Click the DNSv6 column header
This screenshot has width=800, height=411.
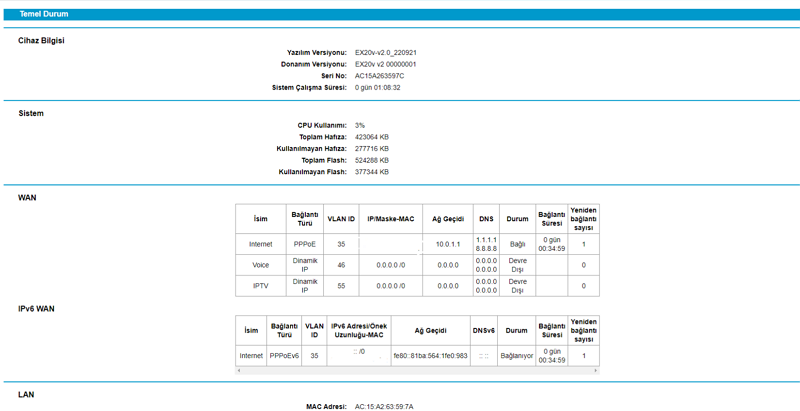(x=484, y=330)
